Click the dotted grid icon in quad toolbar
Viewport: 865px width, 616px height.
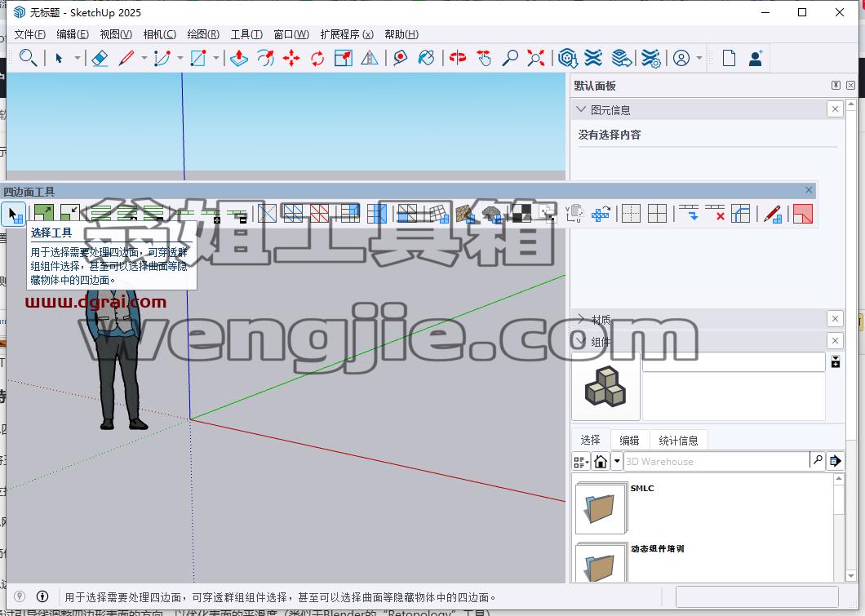click(631, 214)
